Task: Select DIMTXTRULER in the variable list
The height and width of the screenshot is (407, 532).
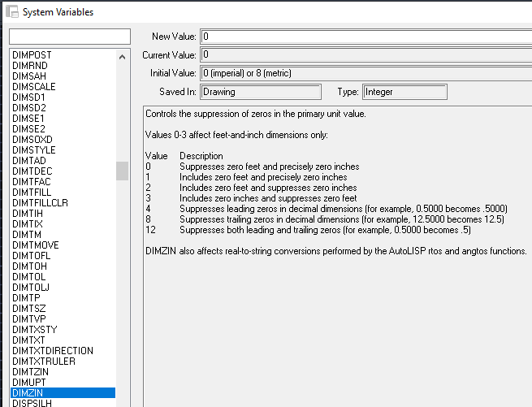Action: (x=63, y=362)
